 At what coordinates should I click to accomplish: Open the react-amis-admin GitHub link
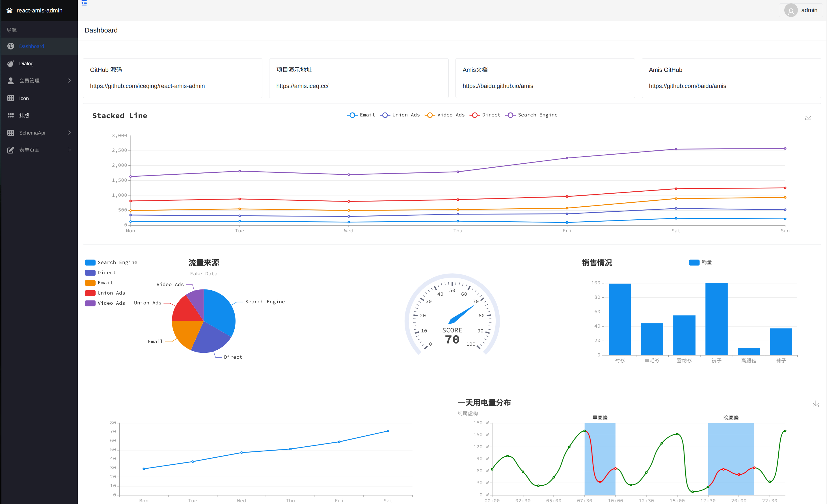tap(147, 86)
